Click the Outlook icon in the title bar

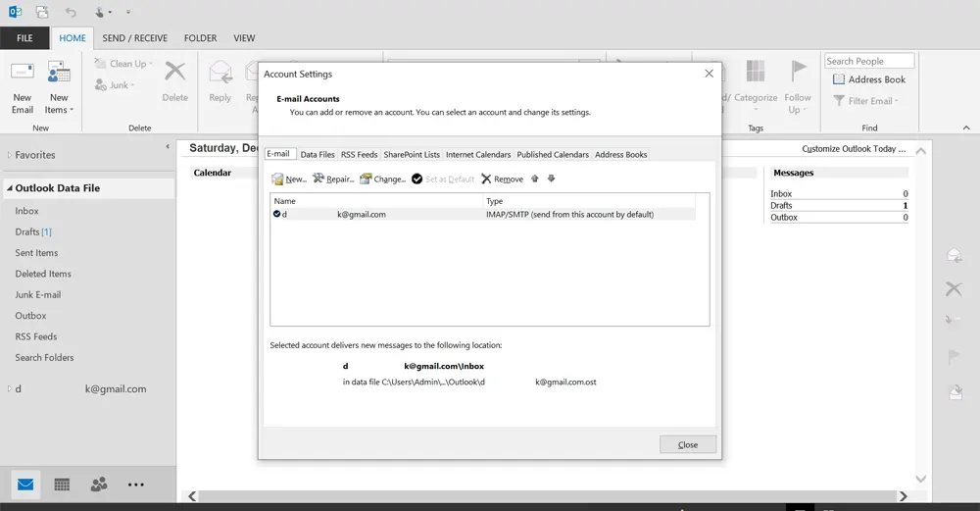point(15,11)
